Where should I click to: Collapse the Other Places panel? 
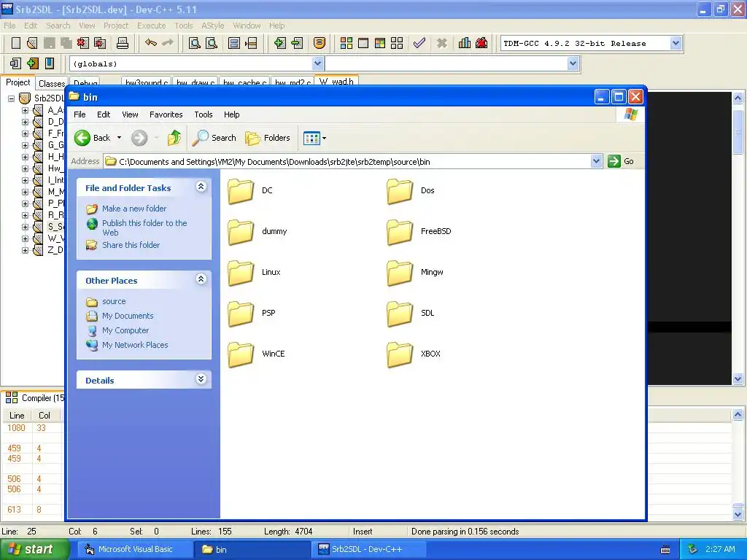coord(201,279)
